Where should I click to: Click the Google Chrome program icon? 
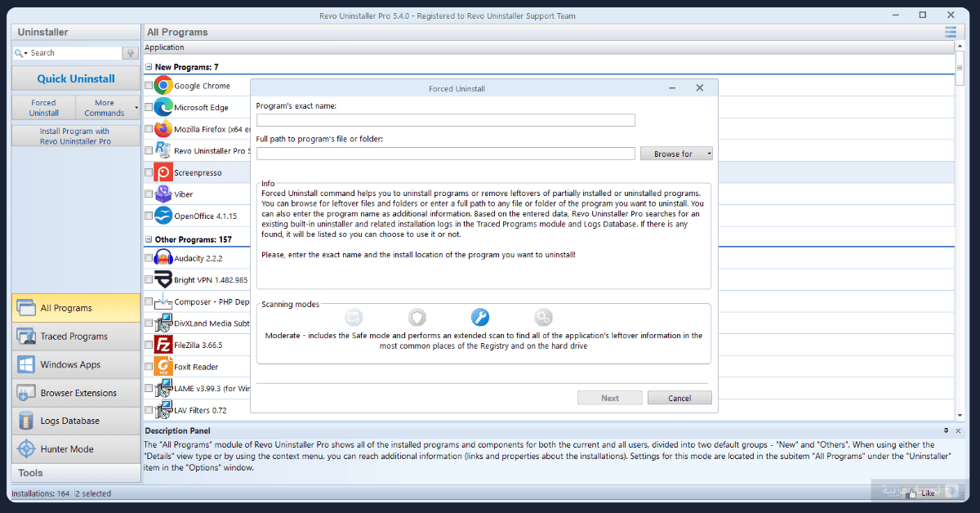click(x=163, y=85)
